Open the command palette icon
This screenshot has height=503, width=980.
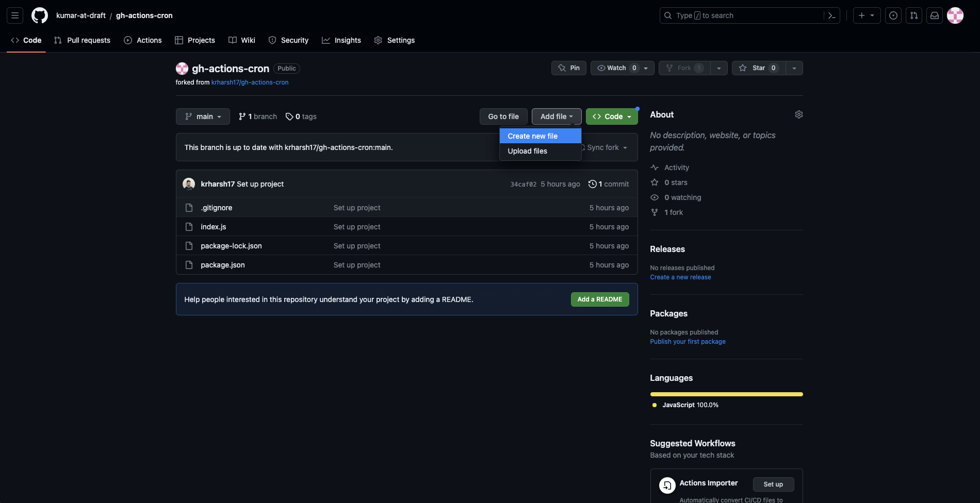point(831,15)
